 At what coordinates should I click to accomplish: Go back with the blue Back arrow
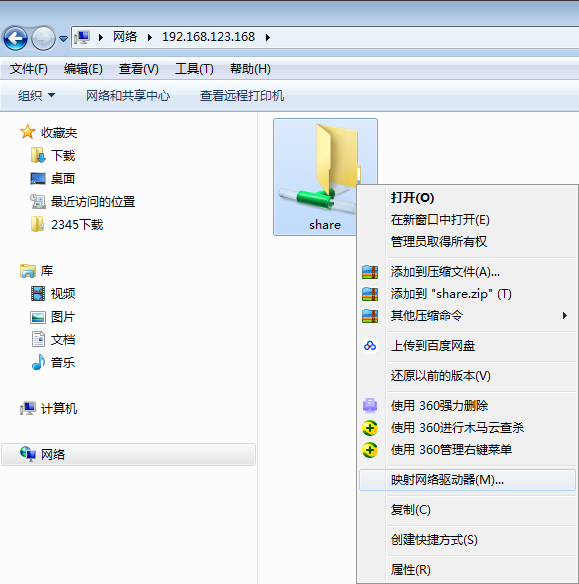[x=15, y=38]
